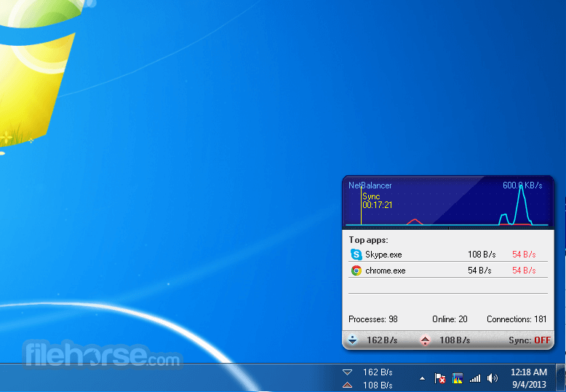Select Skype.exe row in Top apps

(448, 255)
